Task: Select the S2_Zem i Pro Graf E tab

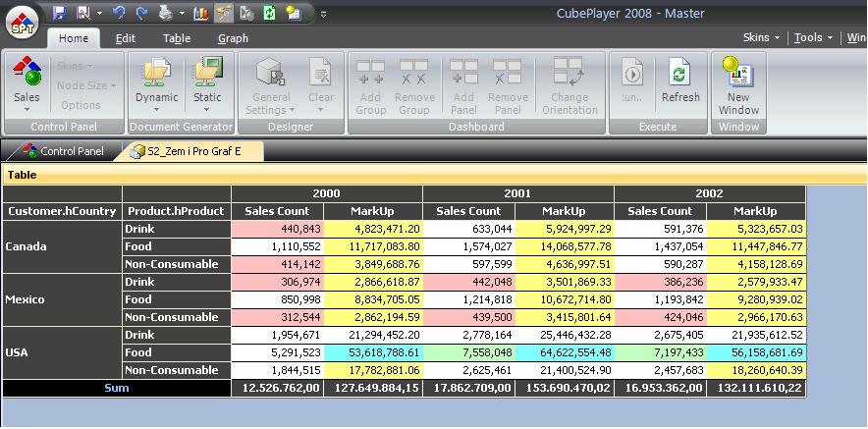Action: point(188,151)
